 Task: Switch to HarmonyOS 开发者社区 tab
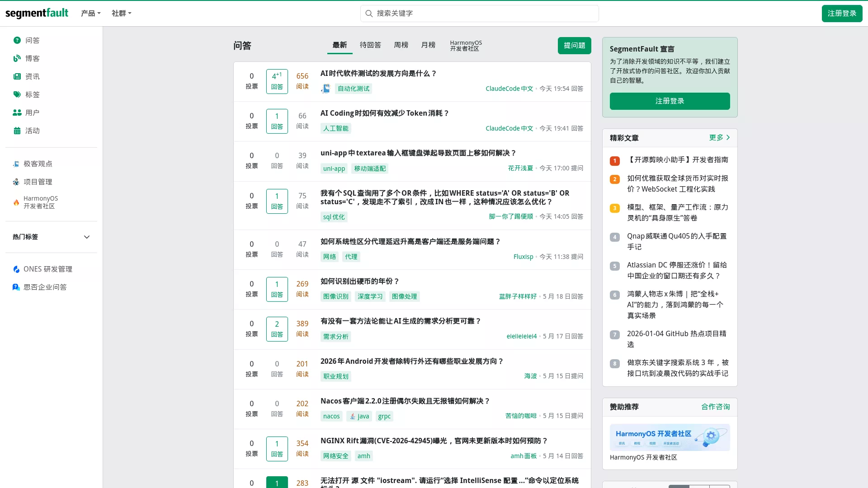click(x=466, y=45)
